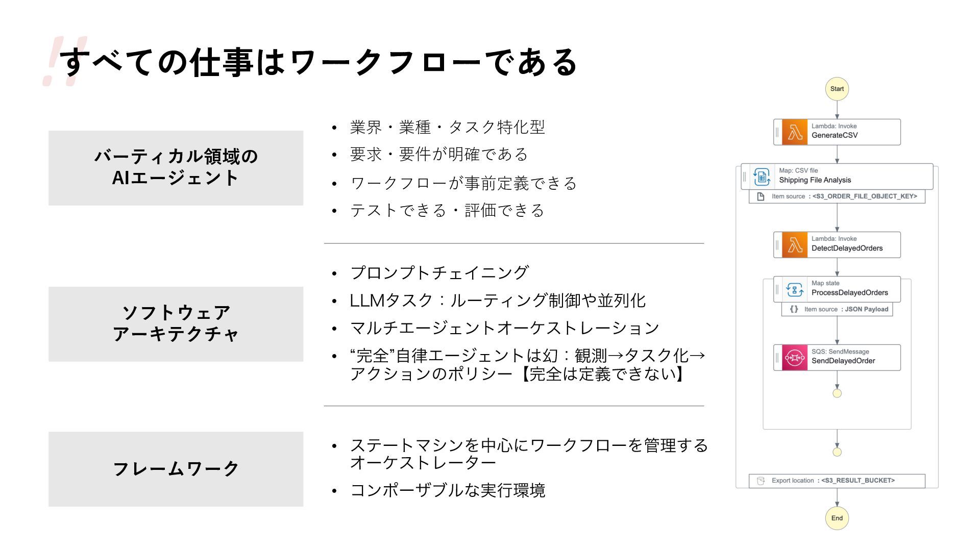Click the SendDelayedOrder state label
980x551 pixels.
(x=843, y=361)
